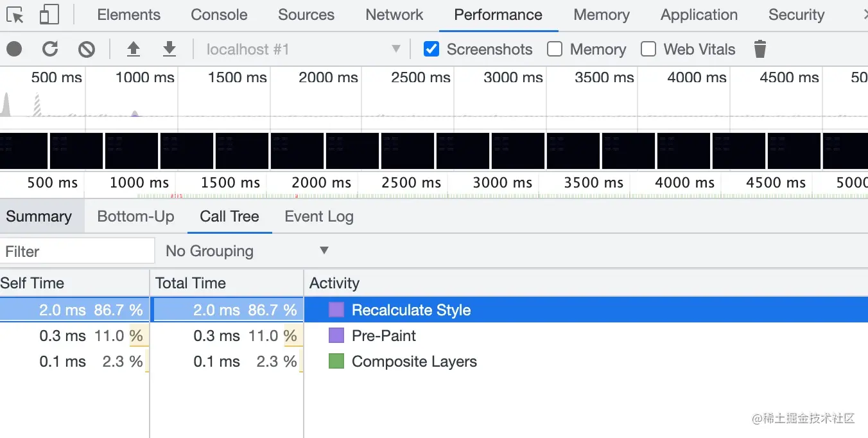Viewport: 868px width, 438px height.
Task: Click the reload and profile icon
Action: pos(50,49)
